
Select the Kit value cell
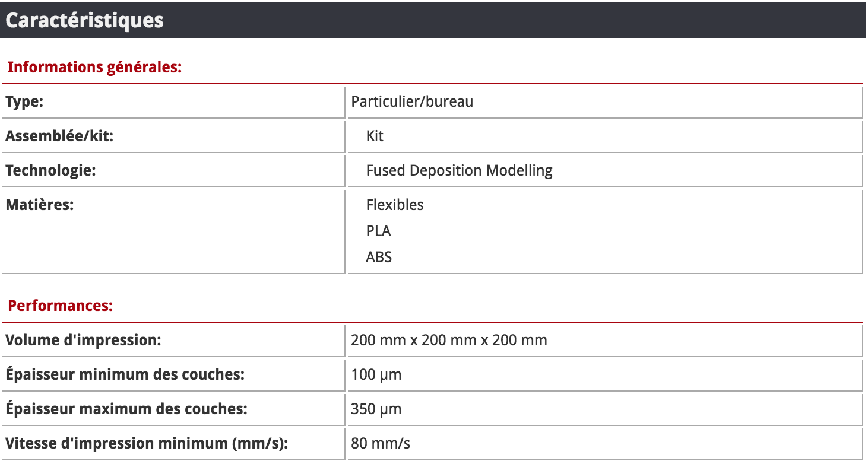click(x=375, y=136)
